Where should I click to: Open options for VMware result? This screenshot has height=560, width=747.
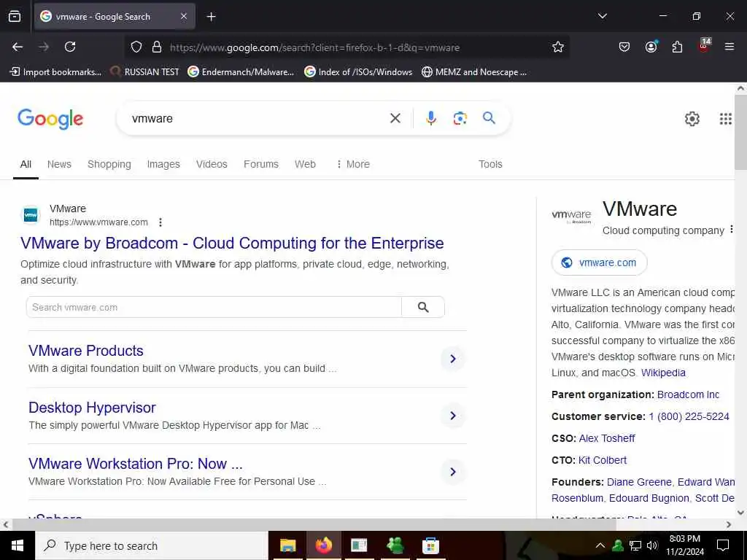[x=160, y=222]
